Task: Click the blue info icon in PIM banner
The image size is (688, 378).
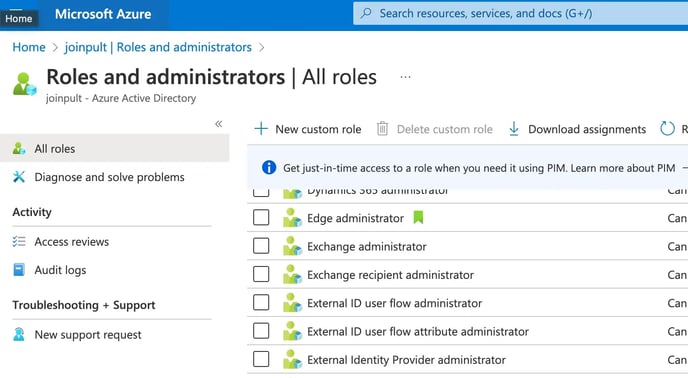Action: (269, 167)
